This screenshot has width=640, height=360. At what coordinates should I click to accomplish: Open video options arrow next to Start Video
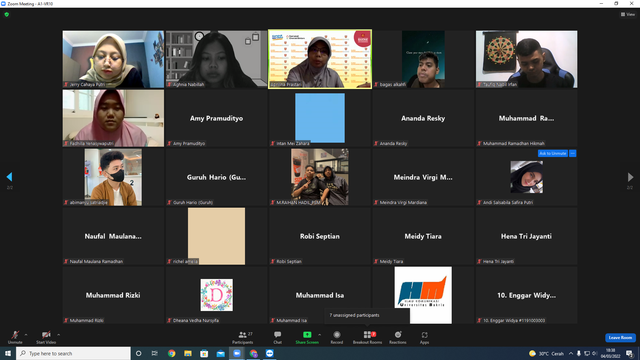pos(59,335)
